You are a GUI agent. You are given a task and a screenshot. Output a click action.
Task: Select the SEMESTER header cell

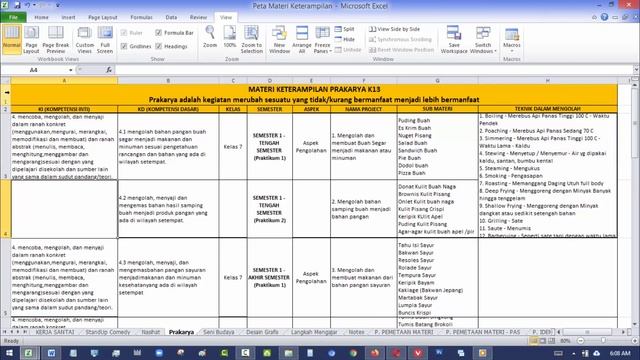coord(269,109)
